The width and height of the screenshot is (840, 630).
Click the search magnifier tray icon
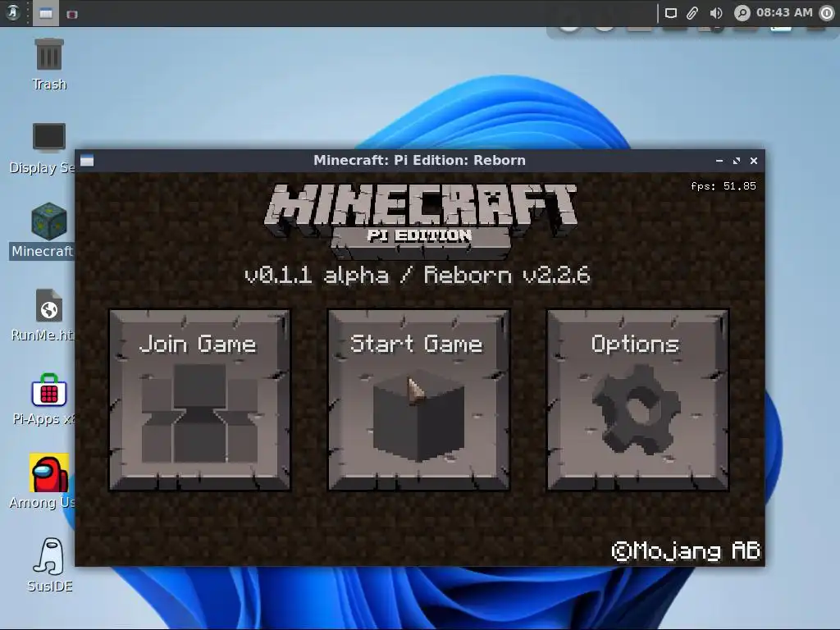click(x=742, y=13)
